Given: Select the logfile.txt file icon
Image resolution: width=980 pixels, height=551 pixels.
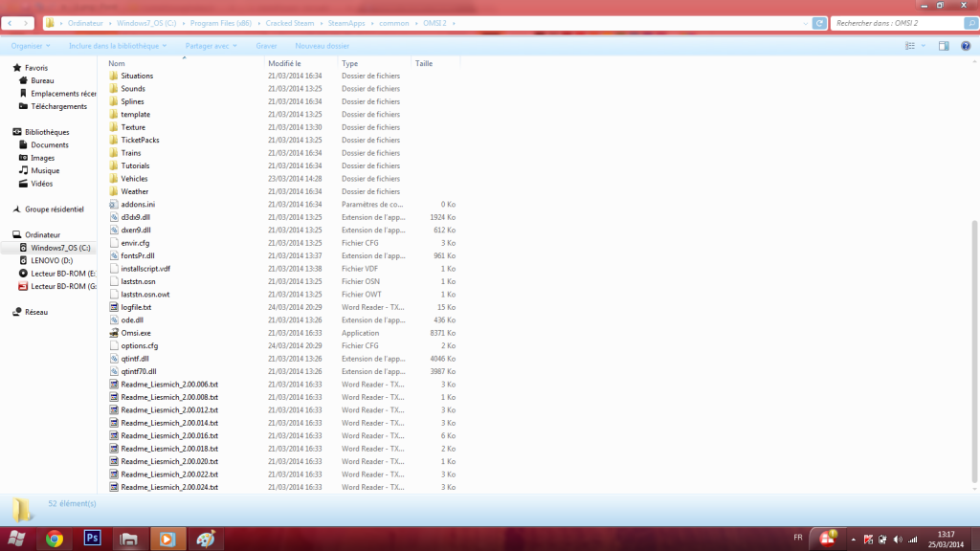Looking at the screenshot, I should point(114,307).
